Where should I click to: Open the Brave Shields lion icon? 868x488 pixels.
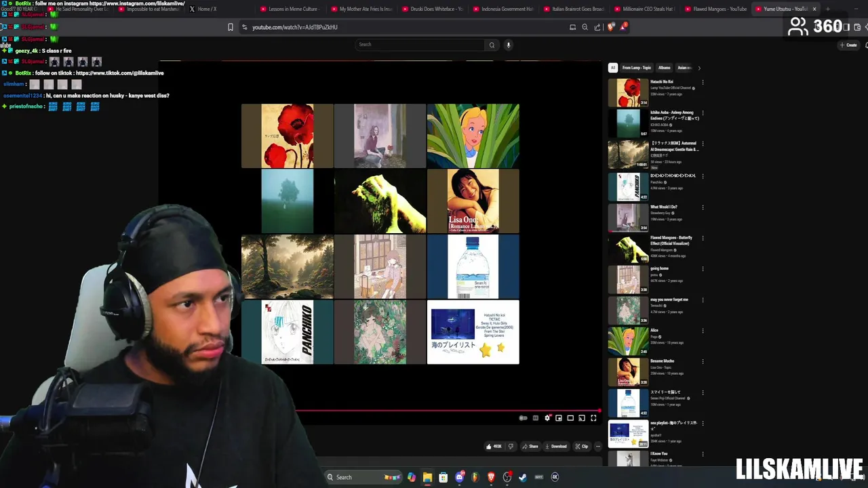tap(611, 27)
